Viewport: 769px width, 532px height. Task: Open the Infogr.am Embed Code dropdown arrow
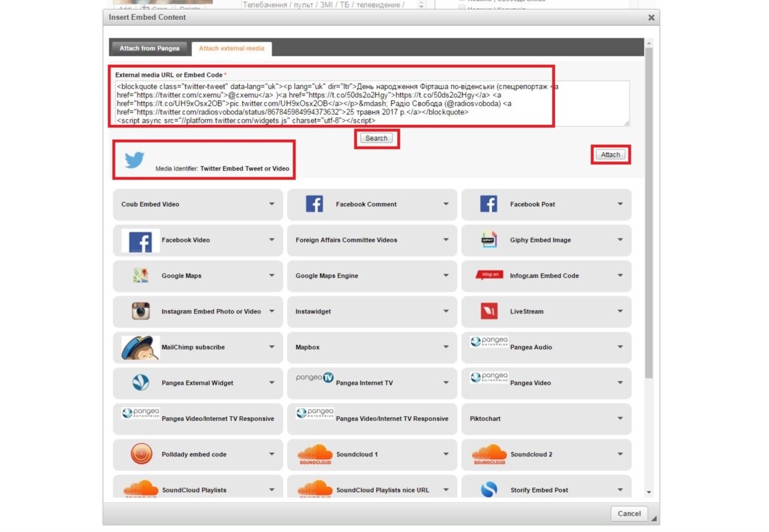coord(620,276)
